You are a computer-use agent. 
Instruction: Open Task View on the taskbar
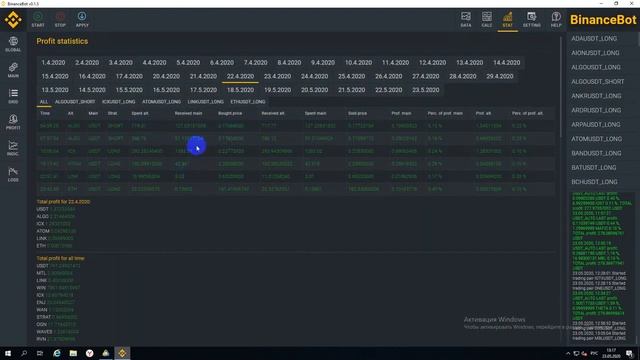pos(40,353)
